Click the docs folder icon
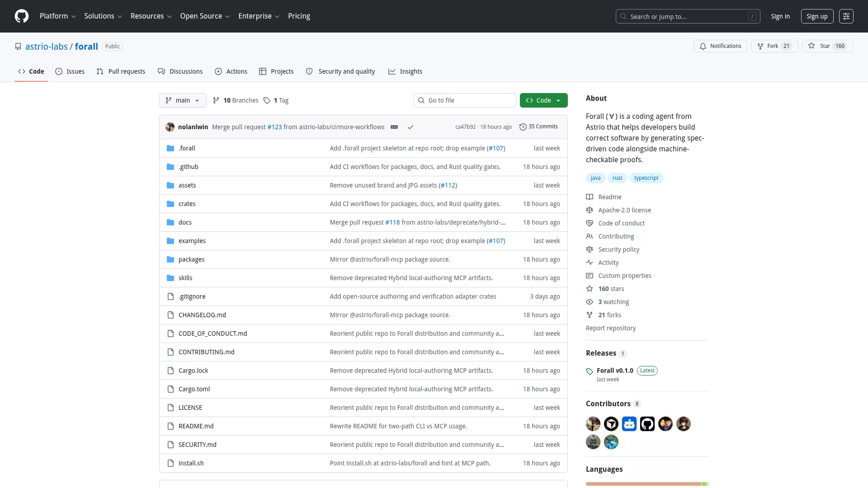 [170, 222]
